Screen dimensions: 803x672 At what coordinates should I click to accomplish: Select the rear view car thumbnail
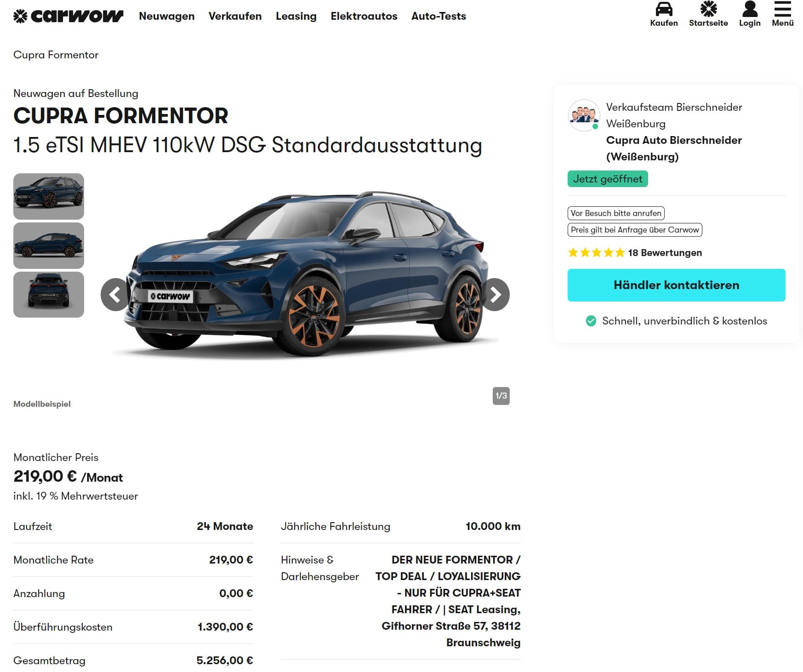coord(49,295)
